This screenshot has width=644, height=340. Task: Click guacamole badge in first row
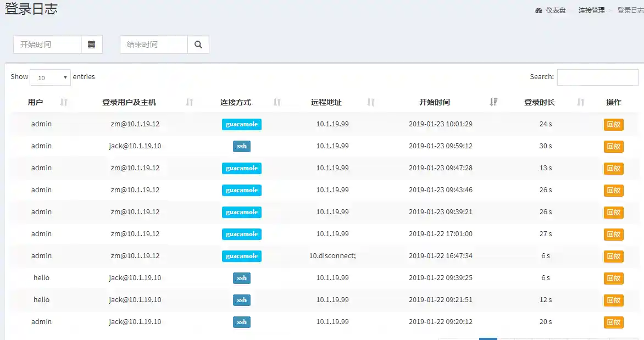[242, 125]
